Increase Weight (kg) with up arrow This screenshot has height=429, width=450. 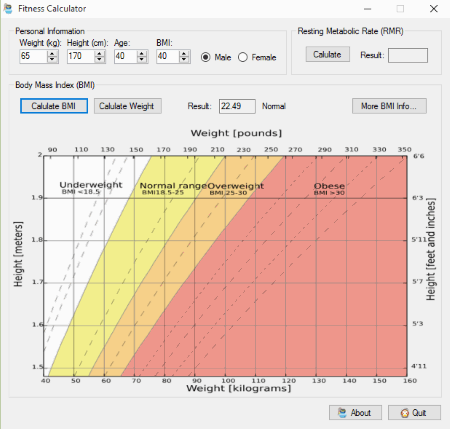[52, 53]
